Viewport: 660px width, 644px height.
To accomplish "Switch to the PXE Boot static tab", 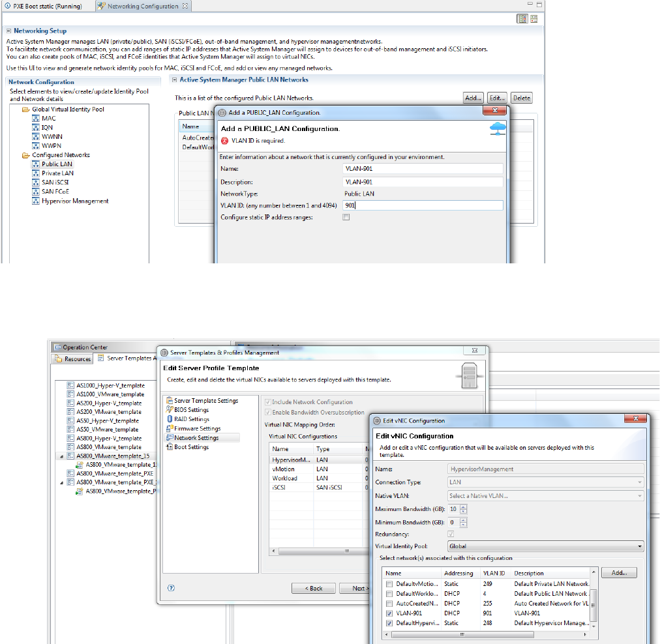I will (46, 6).
